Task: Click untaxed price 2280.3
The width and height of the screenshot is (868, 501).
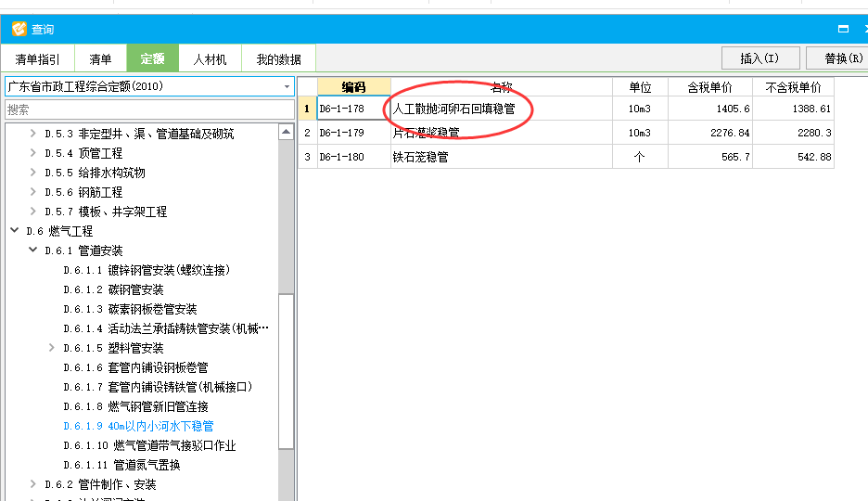Action: pyautogui.click(x=793, y=133)
